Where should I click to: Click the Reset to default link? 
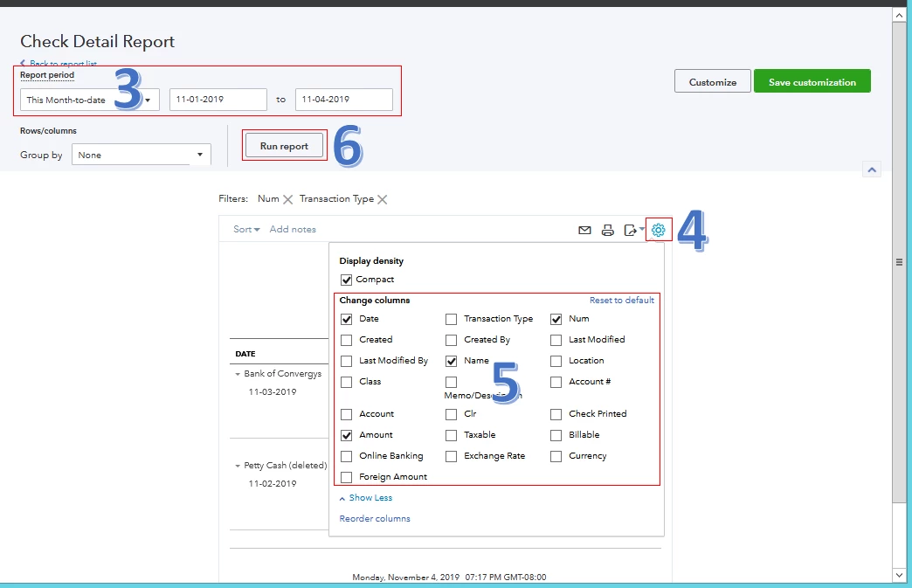tap(622, 300)
